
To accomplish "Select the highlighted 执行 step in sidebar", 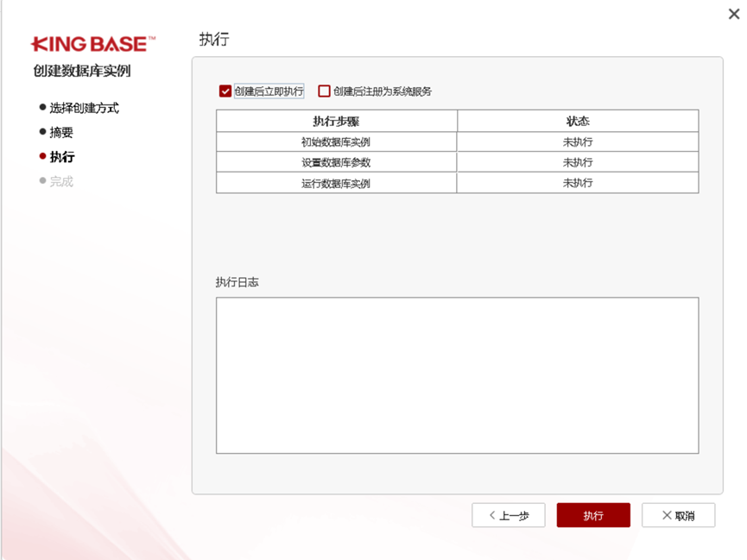I will point(62,157).
